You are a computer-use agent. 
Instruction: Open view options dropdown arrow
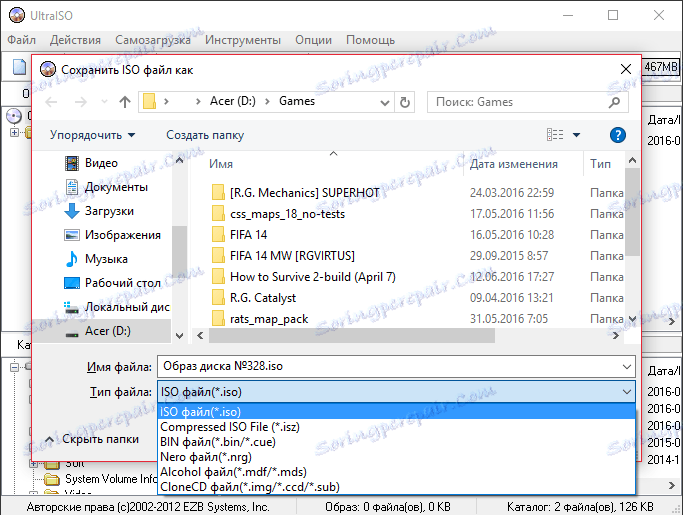(x=576, y=135)
